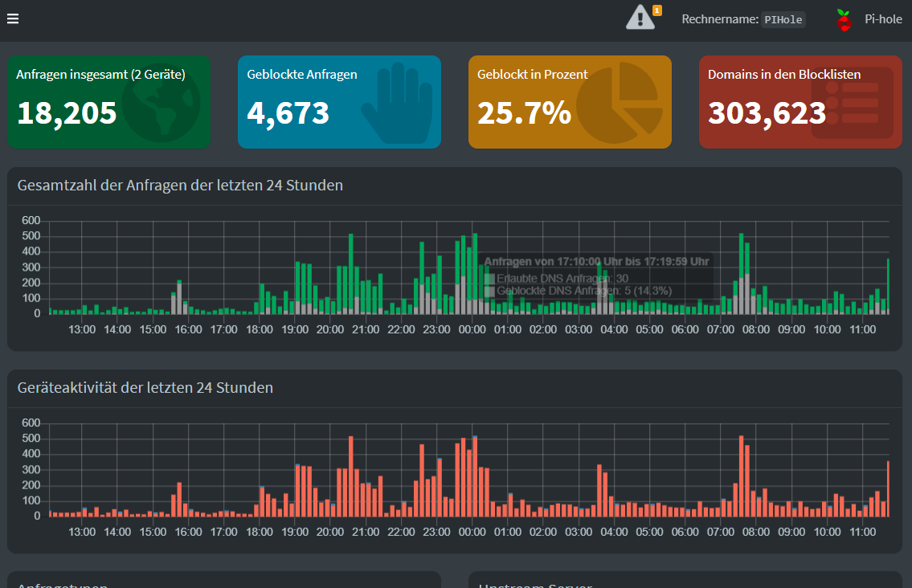Click the Anfragetypen section heading
This screenshot has width=912, height=588.
point(61,584)
